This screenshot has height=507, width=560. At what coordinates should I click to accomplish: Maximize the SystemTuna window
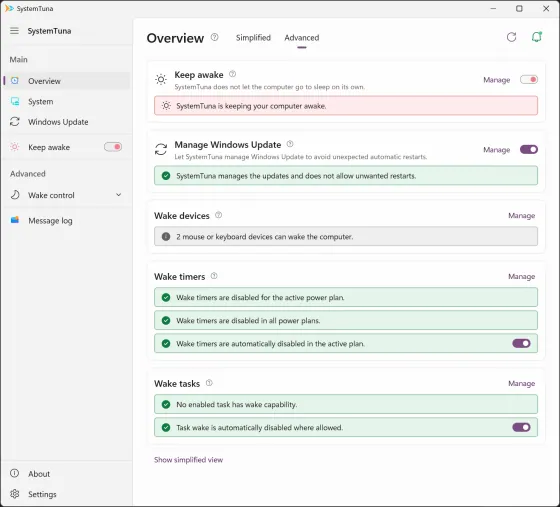click(x=519, y=8)
